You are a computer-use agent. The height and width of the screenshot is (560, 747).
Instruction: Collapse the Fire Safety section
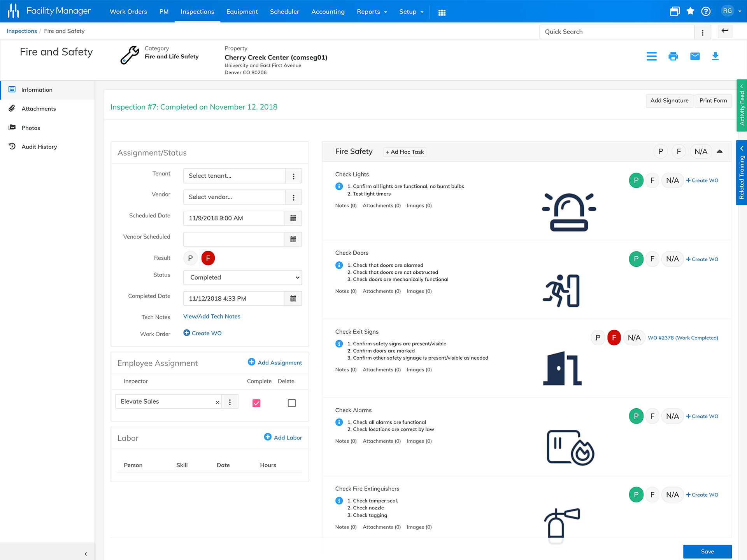point(720,152)
